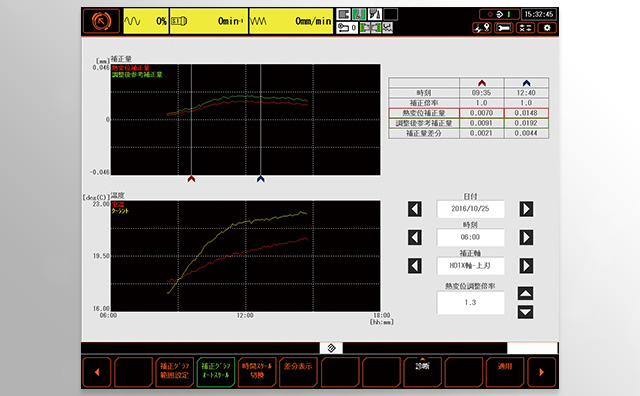The image size is (640, 396).
Task: Toggle 時間スケール切換 time scale key
Action: 257,372
